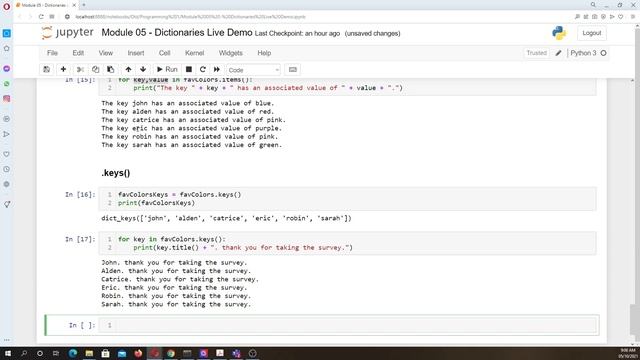The image size is (640, 360).
Task: Open the Help menu
Action: coord(264,53)
